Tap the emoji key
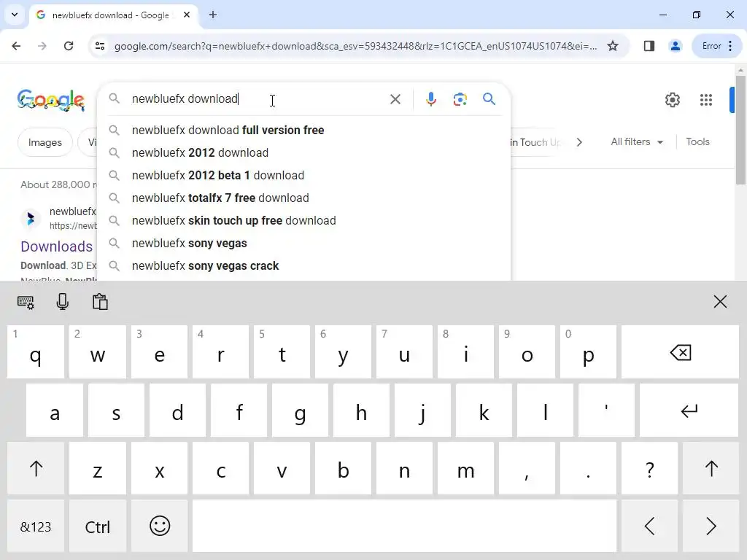 160,526
